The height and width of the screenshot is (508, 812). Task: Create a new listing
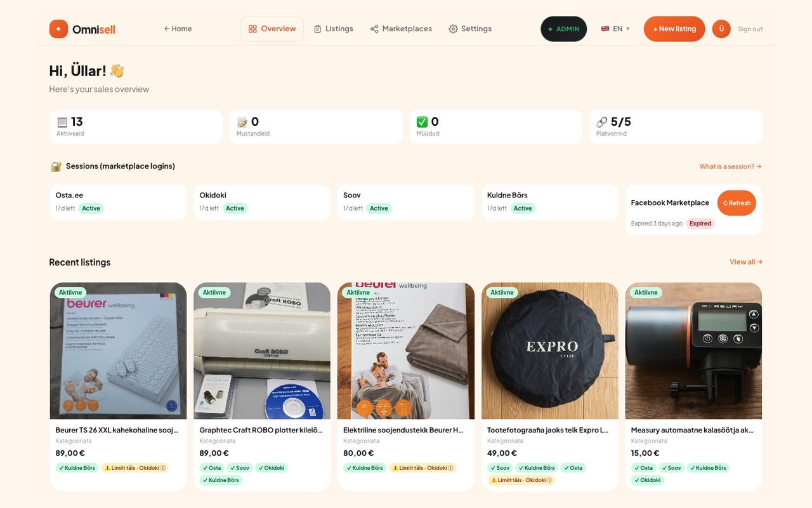pos(674,29)
